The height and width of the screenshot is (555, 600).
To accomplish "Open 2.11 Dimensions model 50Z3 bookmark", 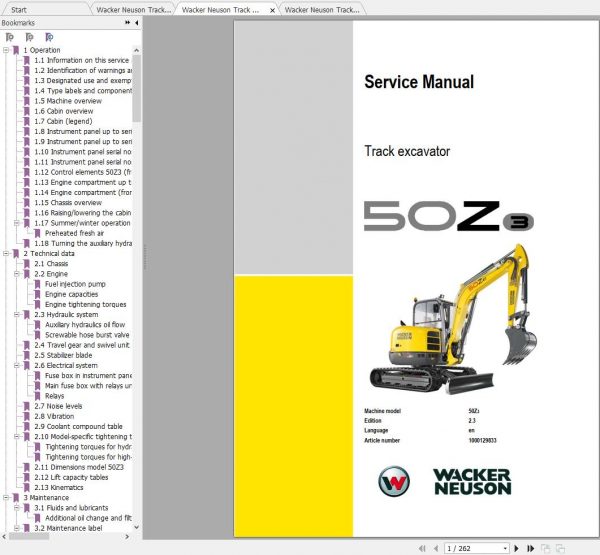I will click(x=79, y=467).
